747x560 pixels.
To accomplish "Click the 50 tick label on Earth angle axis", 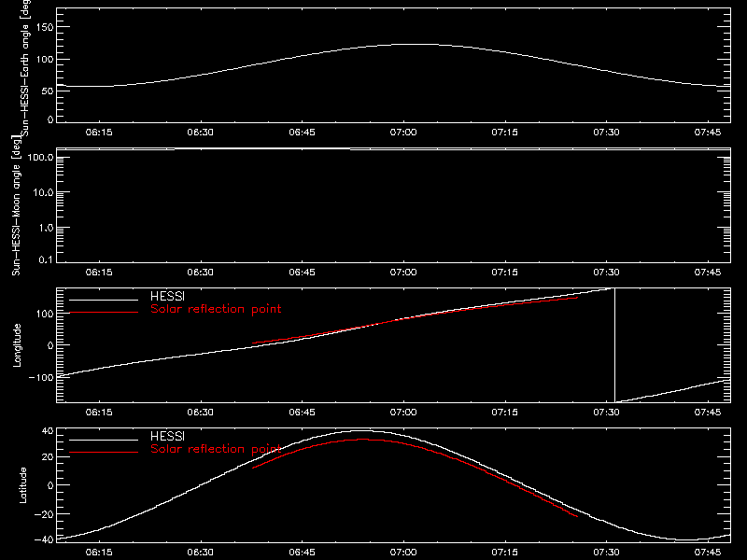I will [48, 91].
